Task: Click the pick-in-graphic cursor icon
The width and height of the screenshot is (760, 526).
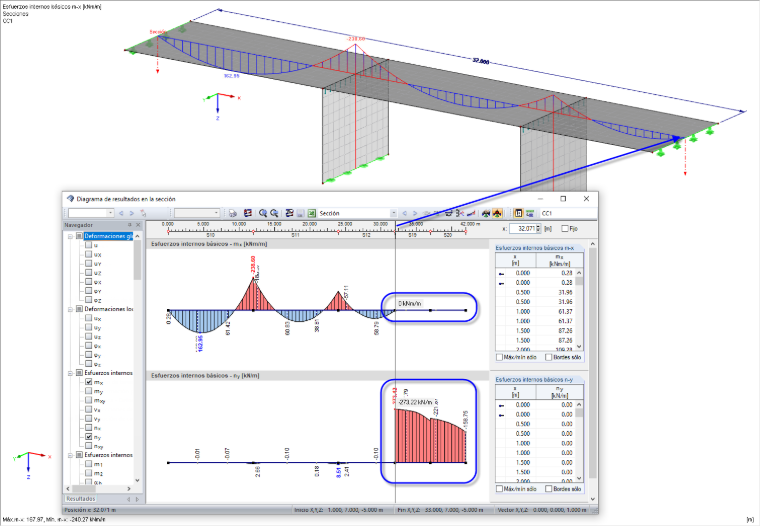Action: [143, 213]
